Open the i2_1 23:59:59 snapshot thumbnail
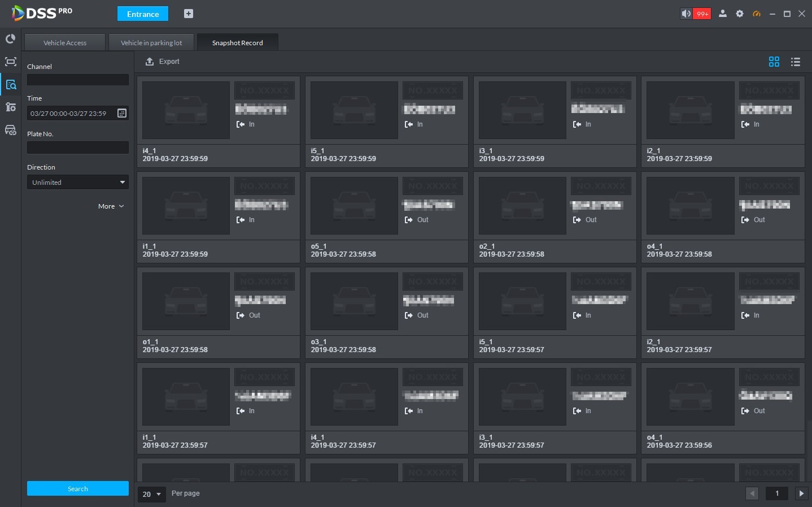 pos(691,110)
